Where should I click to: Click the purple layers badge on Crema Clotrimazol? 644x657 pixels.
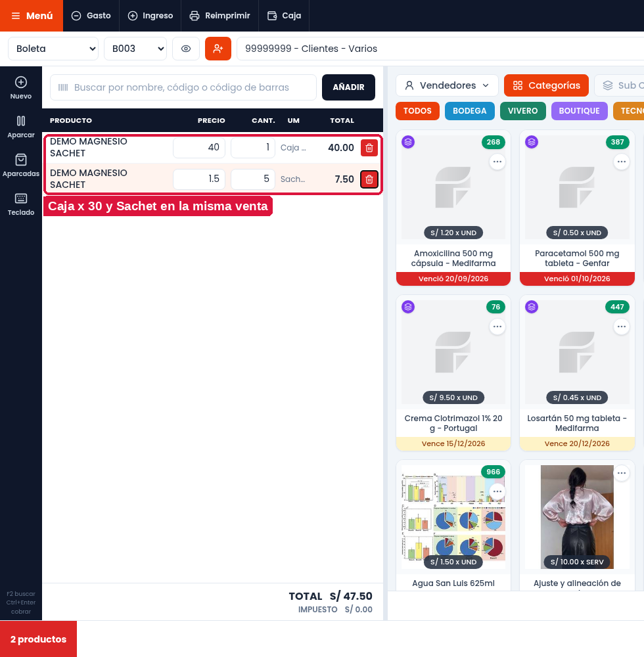pyautogui.click(x=408, y=307)
